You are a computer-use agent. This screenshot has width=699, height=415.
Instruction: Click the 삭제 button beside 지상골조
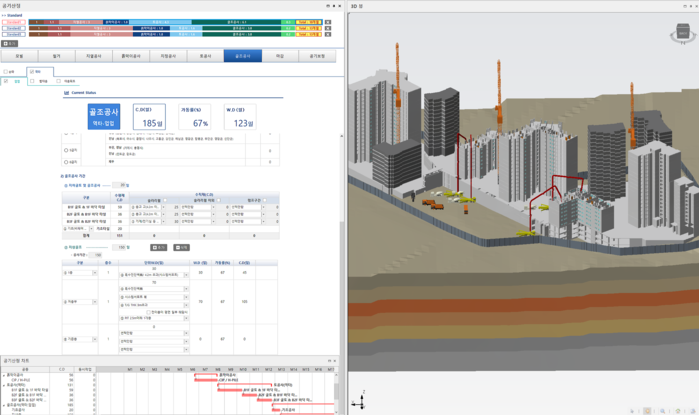coord(181,247)
